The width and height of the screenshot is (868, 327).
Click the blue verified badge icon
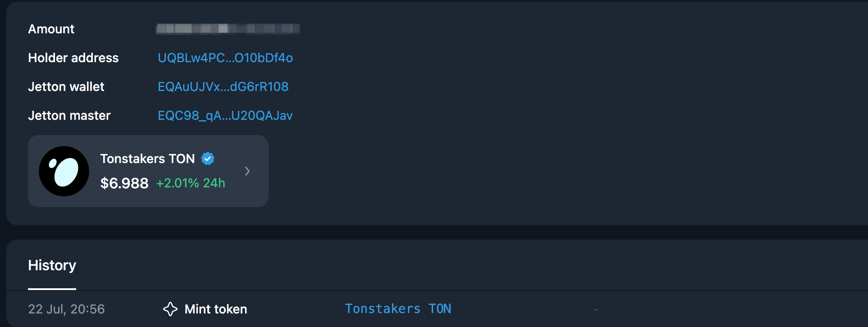pyautogui.click(x=208, y=159)
